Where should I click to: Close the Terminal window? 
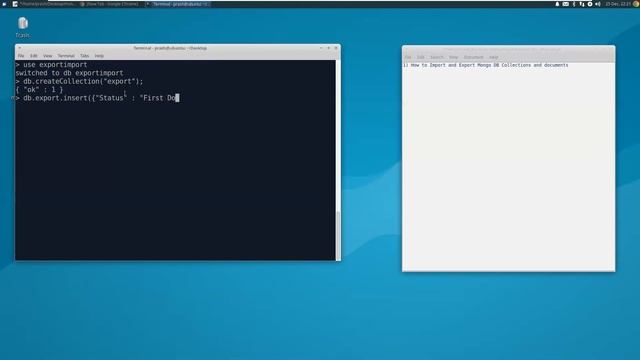click(x=336, y=48)
